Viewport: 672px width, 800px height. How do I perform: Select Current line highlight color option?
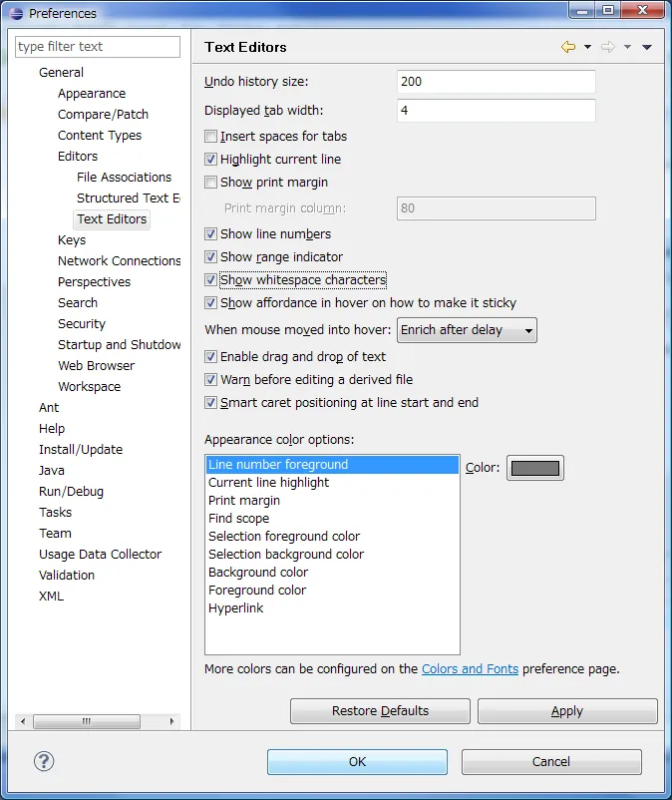(332, 482)
